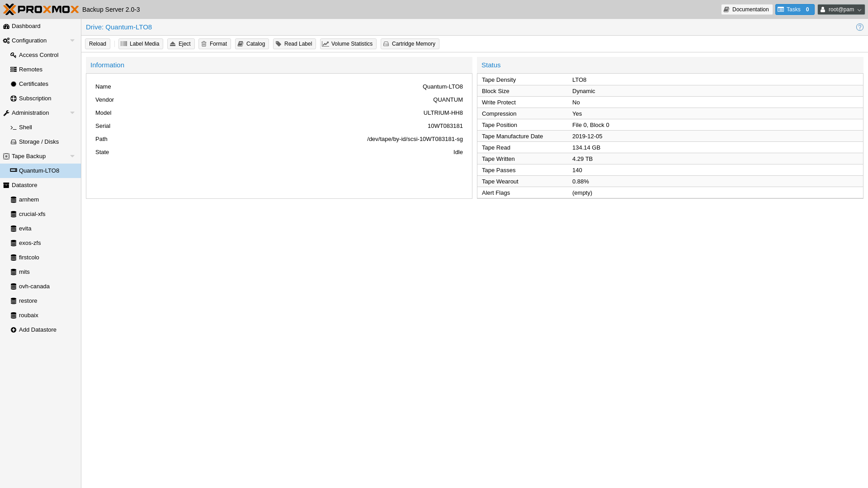Click Label Media barcode button

[x=141, y=44]
